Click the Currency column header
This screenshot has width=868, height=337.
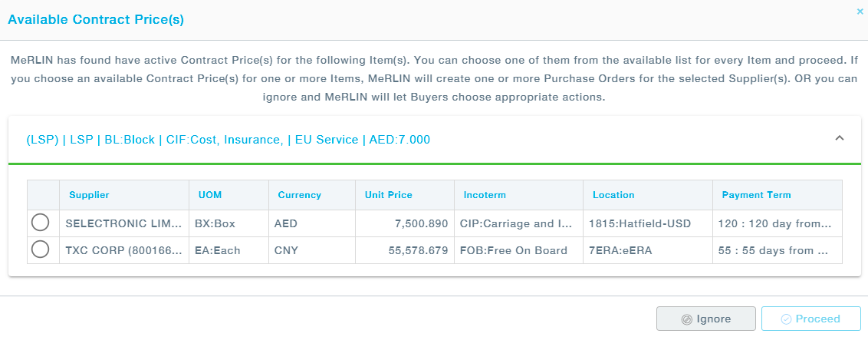[299, 195]
